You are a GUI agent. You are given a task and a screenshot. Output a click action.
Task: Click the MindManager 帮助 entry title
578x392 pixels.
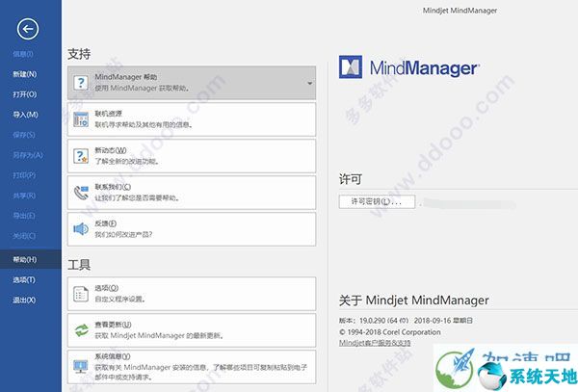125,77
